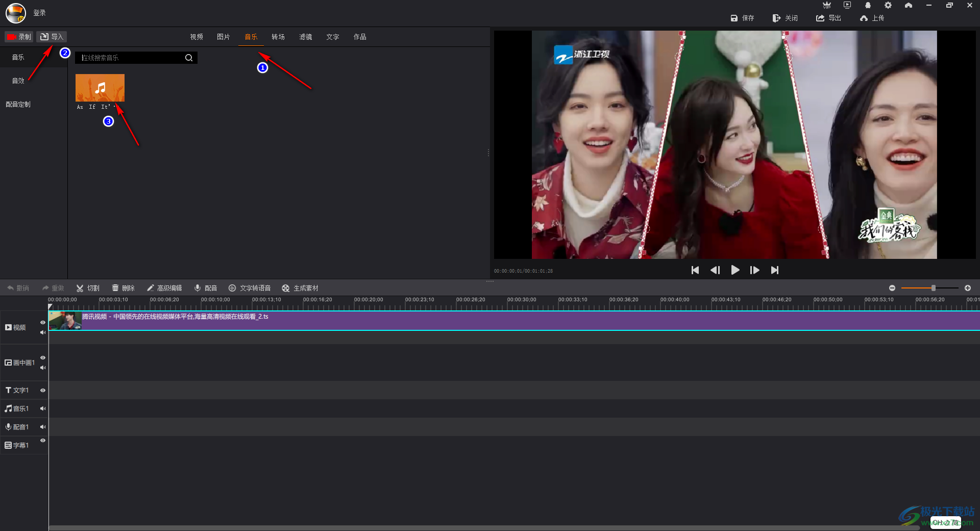The width and height of the screenshot is (980, 531).
Task: Click the user avatar to log in
Action: click(16, 13)
